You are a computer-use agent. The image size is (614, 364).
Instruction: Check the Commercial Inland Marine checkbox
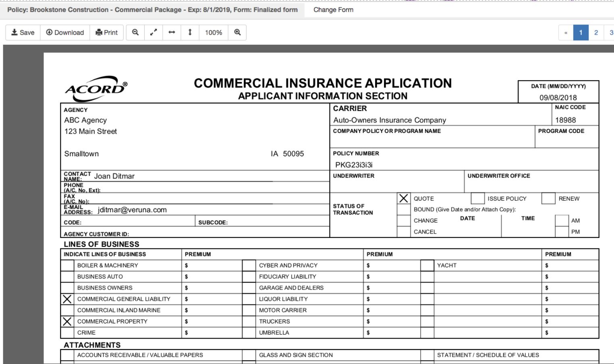(x=67, y=310)
